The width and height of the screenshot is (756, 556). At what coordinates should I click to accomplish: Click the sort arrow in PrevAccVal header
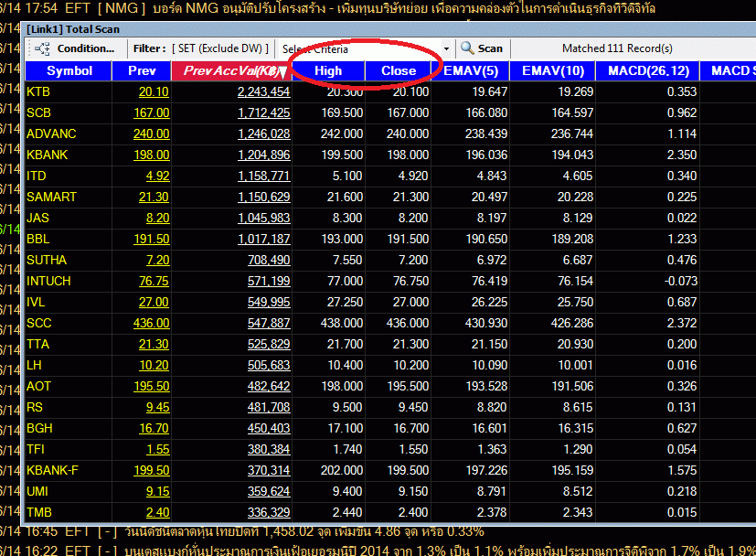pos(283,73)
